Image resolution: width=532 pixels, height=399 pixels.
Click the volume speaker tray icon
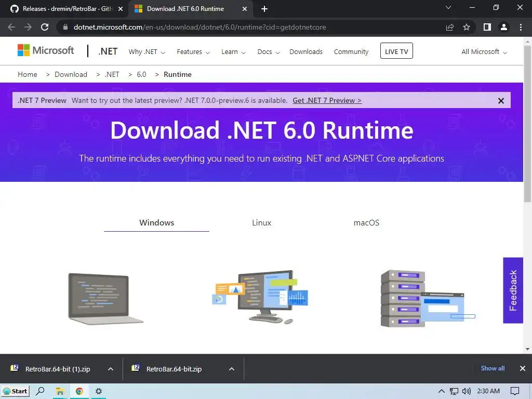pyautogui.click(x=467, y=391)
